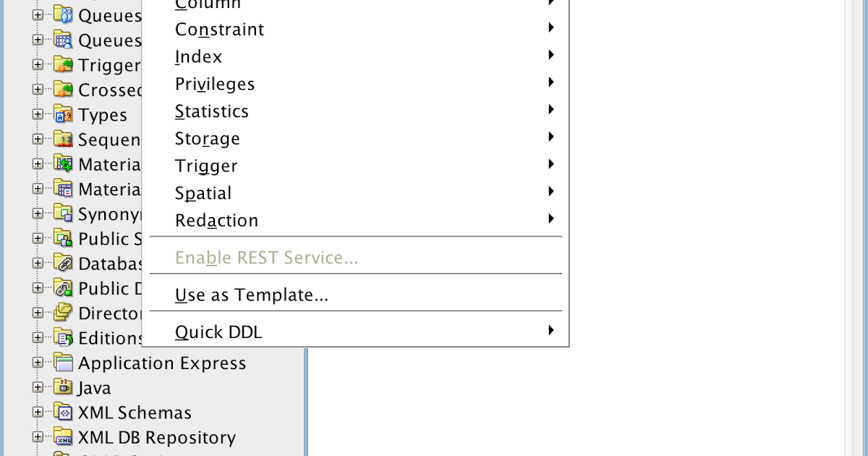Viewport: 868px width, 456px height.
Task: Select the Database Links icon
Action: click(x=64, y=263)
